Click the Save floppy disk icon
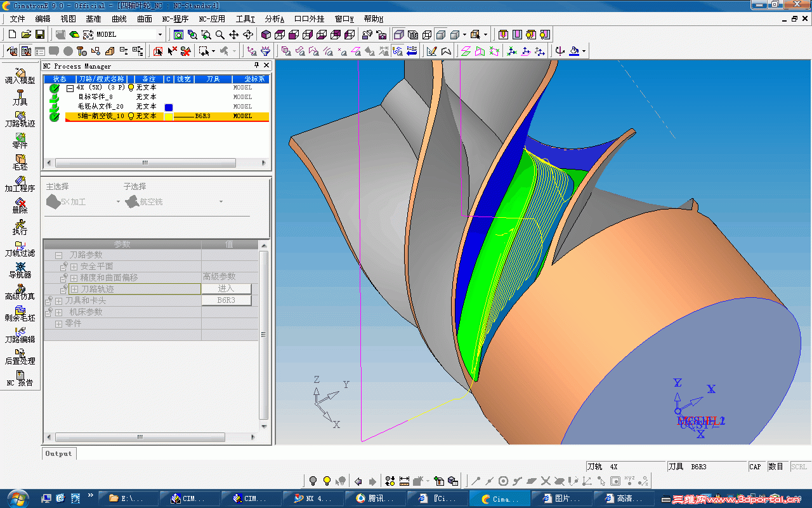The image size is (812, 508). (40, 34)
